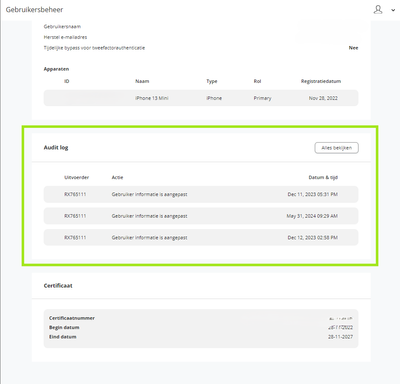Image resolution: width=400 pixels, height=384 pixels.
Task: Select the Gebruikersbeheer page title
Action: pyautogui.click(x=34, y=10)
